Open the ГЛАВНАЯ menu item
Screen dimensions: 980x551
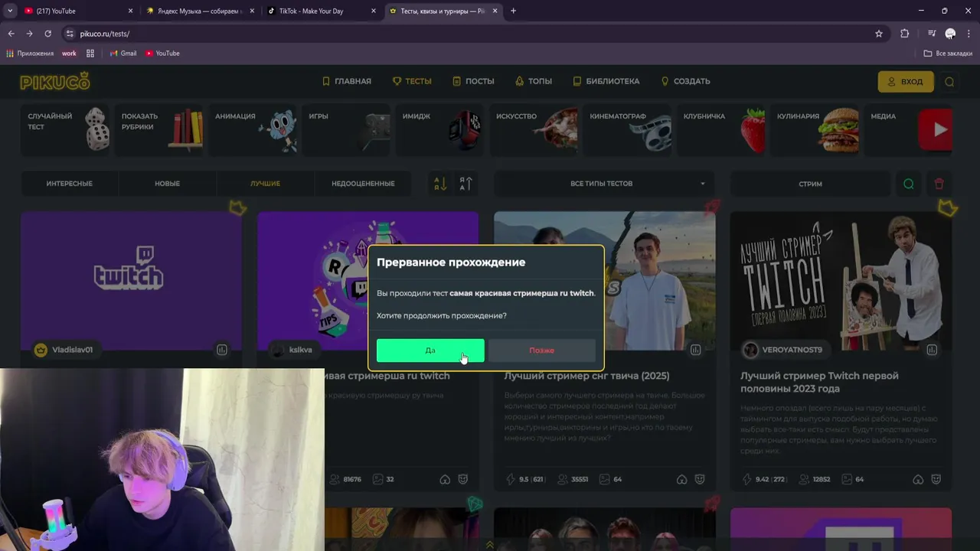point(346,81)
